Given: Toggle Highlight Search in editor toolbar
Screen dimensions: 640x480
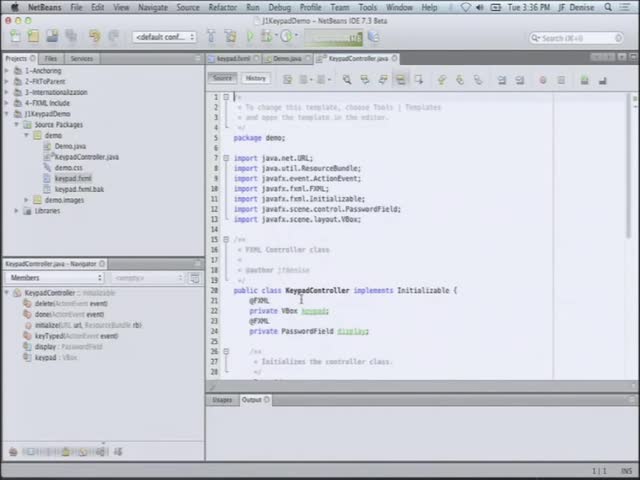Looking at the screenshot, I should [x=400, y=80].
